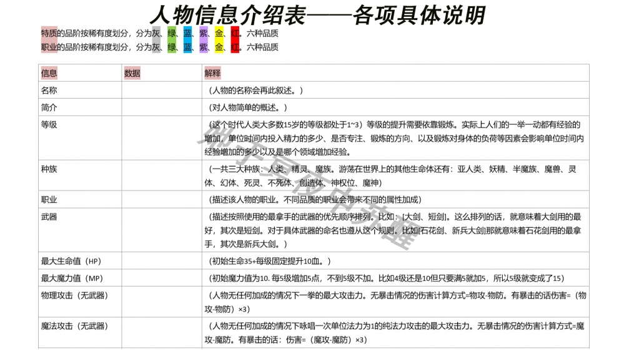Select the 魔法攻击（无武器） cell
This screenshot has width=624, height=364.
tap(74, 326)
